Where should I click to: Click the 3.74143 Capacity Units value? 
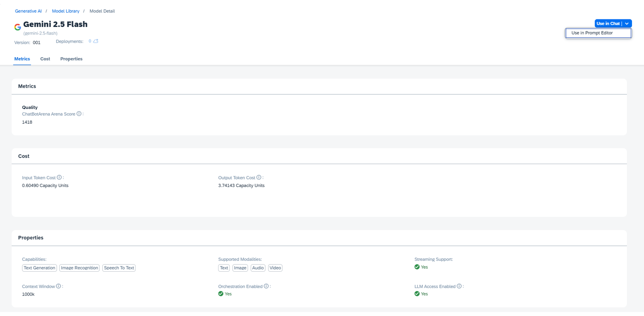242,185
